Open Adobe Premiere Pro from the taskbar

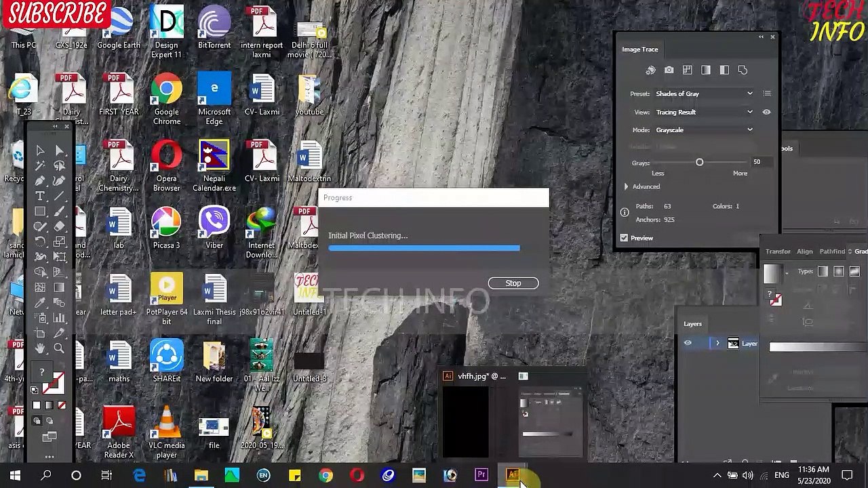click(x=481, y=475)
